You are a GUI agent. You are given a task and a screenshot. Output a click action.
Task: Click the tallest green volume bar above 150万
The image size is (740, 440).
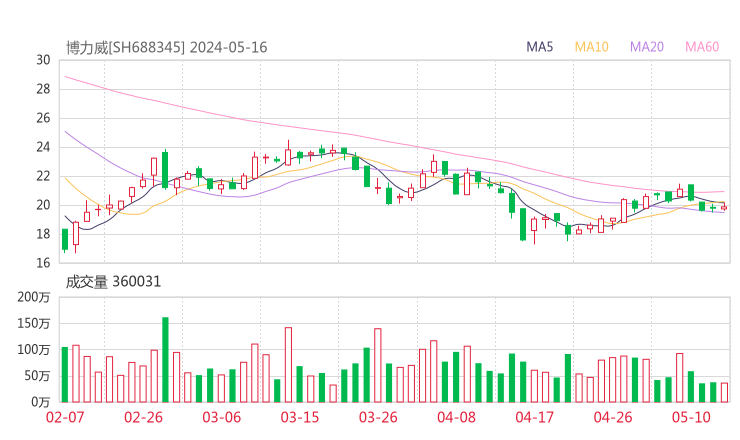(x=165, y=360)
